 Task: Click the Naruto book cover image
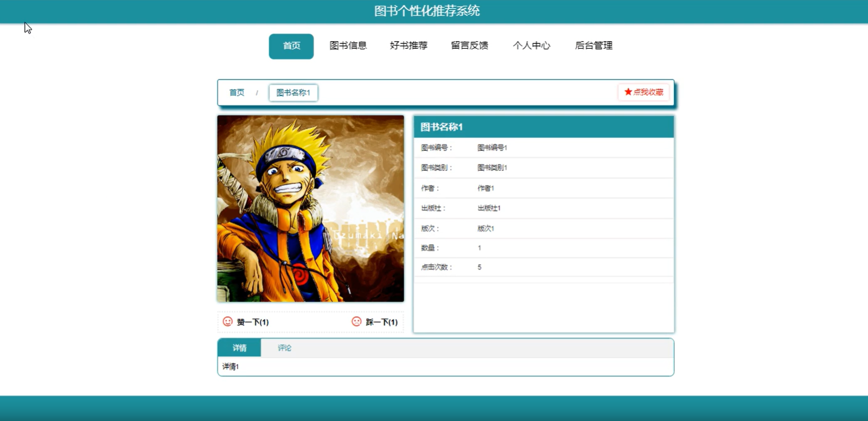(310, 208)
